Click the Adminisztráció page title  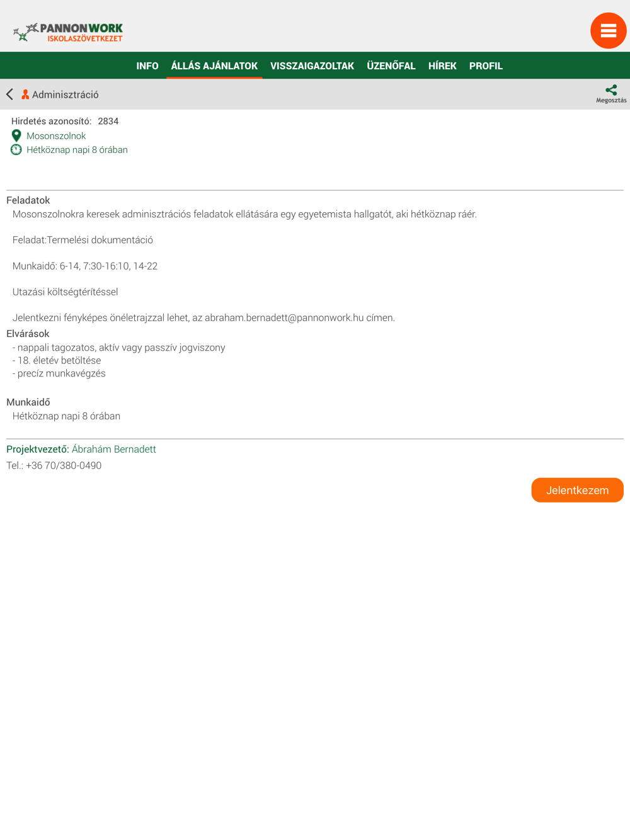[x=66, y=94]
